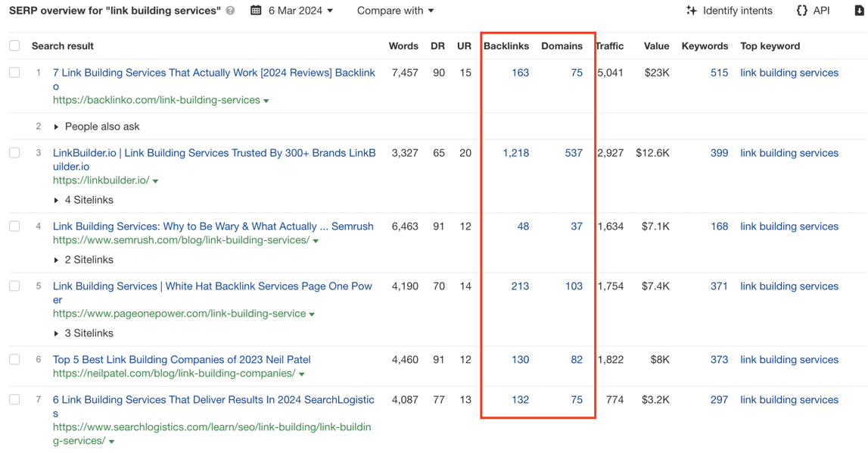Open the 7 Link Building Services That Actually Work title
The image size is (868, 453).
pyautogui.click(x=213, y=80)
